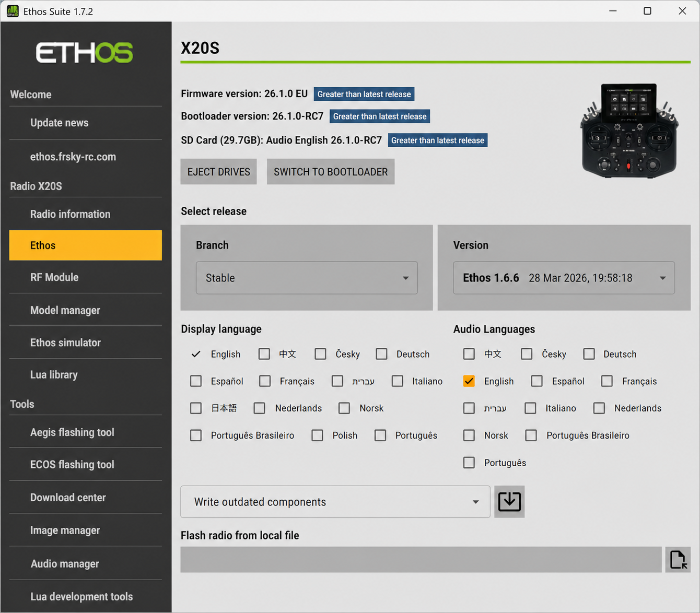Uncheck the English audio language
Image resolution: width=700 pixels, height=613 pixels.
[469, 381]
